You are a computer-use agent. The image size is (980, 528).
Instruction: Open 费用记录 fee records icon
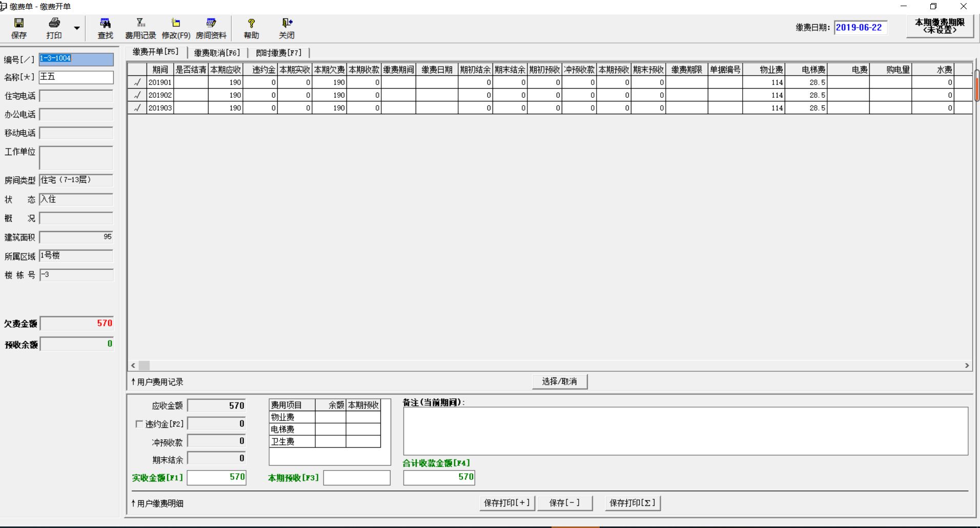point(140,28)
